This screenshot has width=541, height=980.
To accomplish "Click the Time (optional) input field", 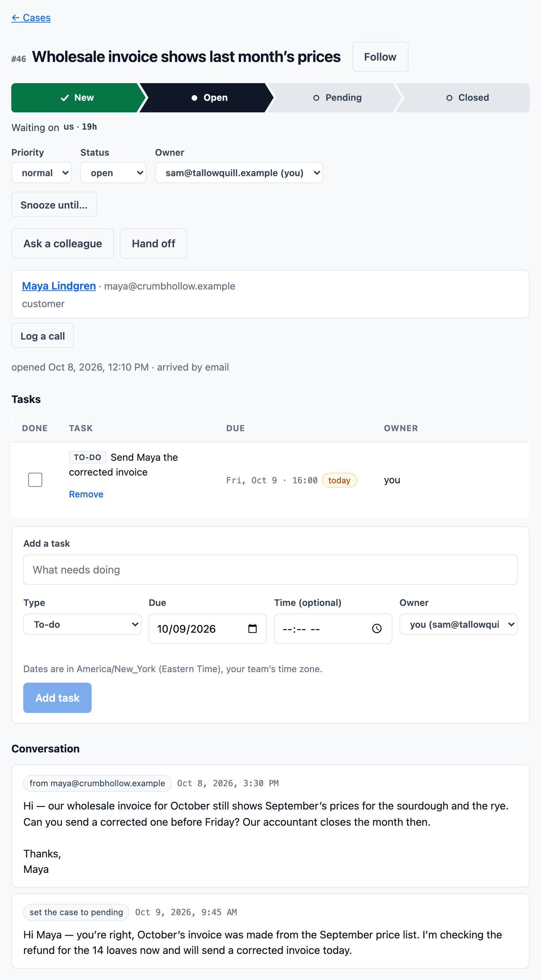I will (x=333, y=628).
